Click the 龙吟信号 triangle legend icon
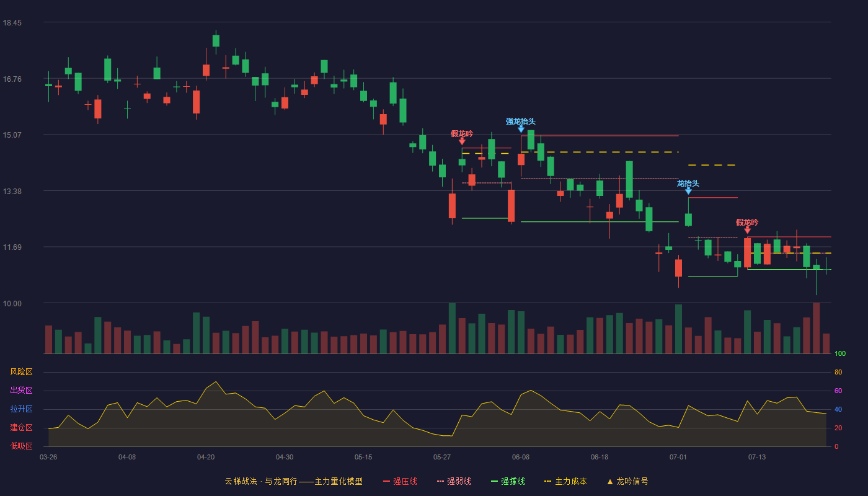868x496 pixels. coord(609,481)
